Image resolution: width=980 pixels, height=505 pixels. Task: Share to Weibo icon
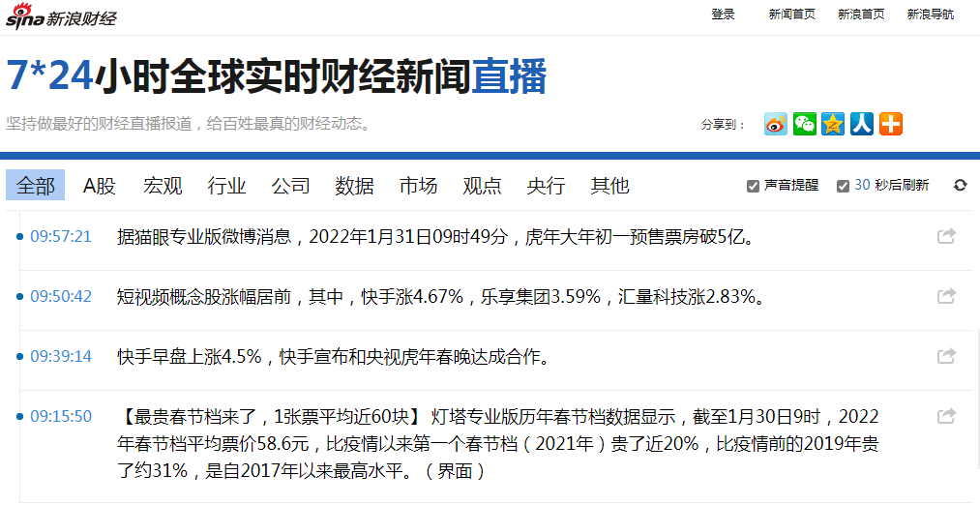pos(776,124)
